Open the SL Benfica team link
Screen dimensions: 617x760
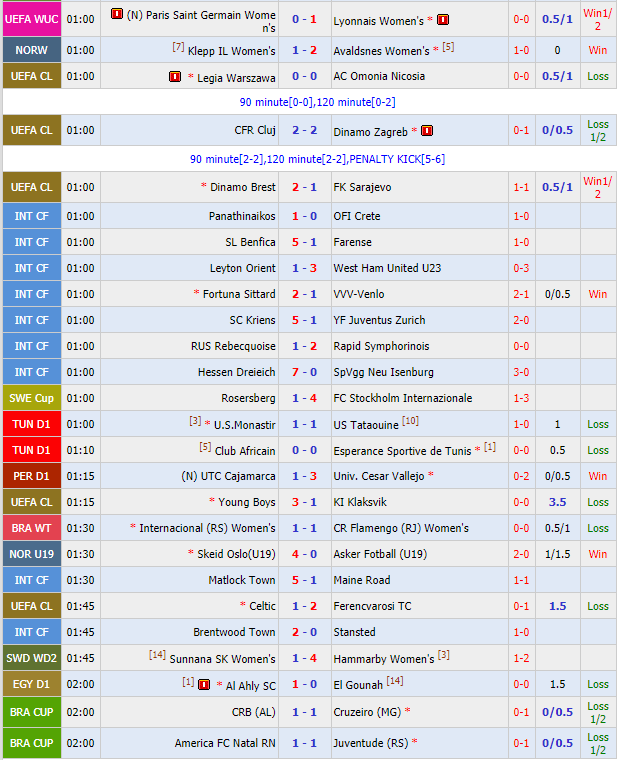(250, 242)
